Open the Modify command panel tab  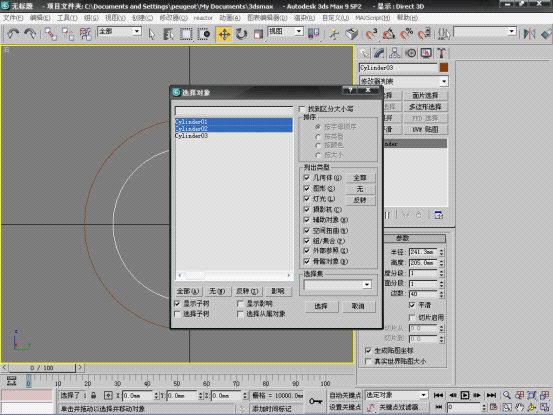379,53
